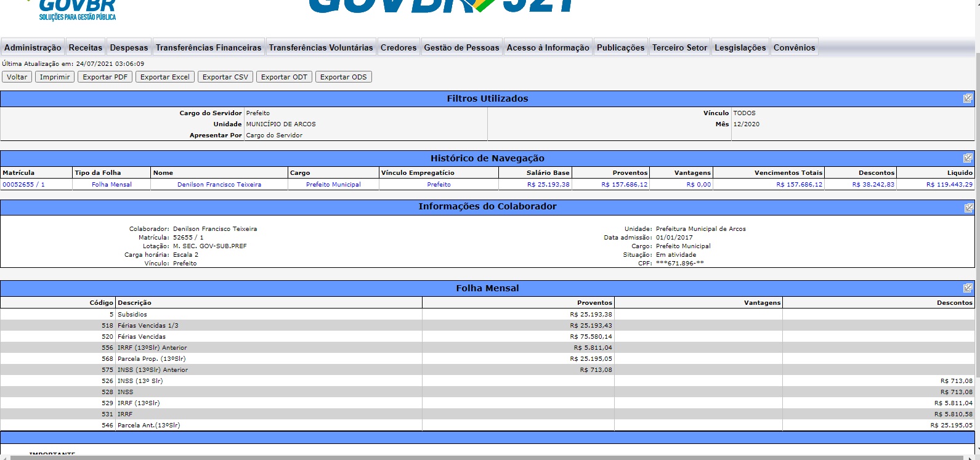Export report with Exportar ODS
The image size is (980, 460).
coord(344,77)
